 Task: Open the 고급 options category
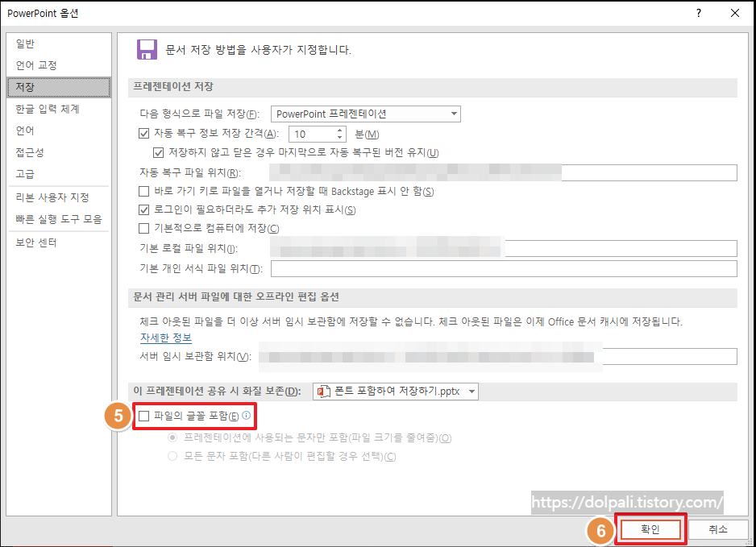click(59, 174)
